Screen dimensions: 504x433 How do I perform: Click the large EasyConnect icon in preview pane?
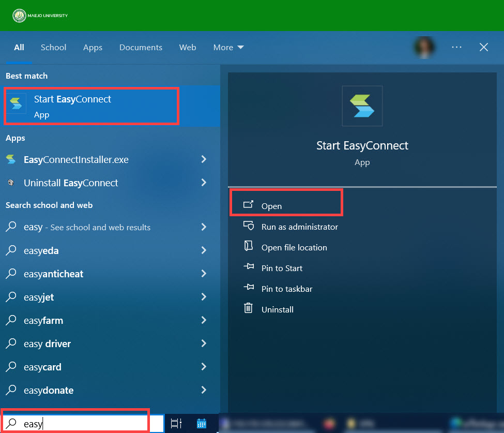(362, 106)
